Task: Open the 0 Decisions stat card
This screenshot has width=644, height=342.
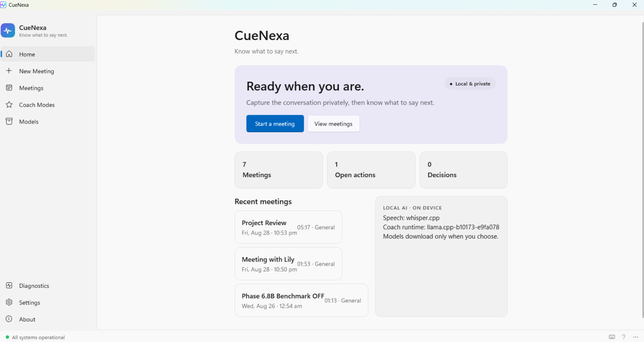Action: pos(464,170)
